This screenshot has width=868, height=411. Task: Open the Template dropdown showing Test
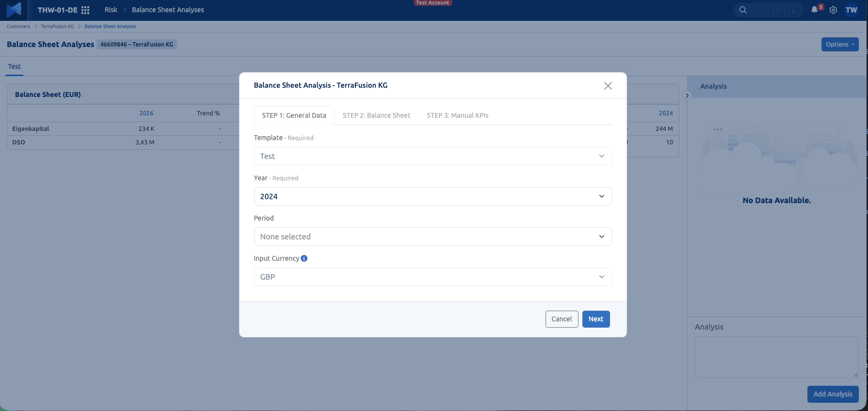pyautogui.click(x=433, y=156)
